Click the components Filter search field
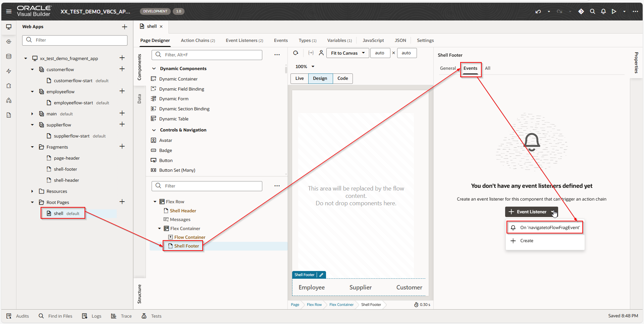Image resolution: width=644 pixels, height=324 pixels. point(207,55)
